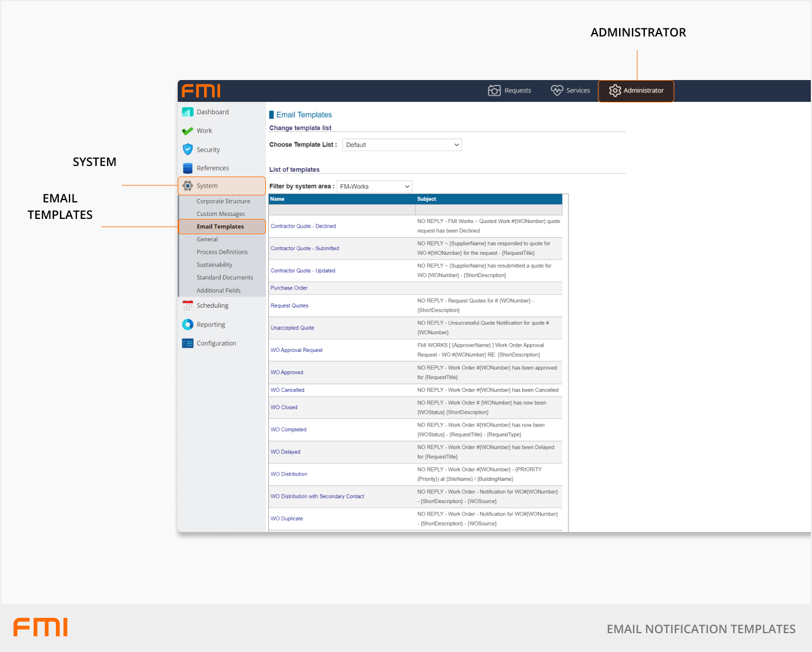
Task: Open the Services top menu
Action: (x=570, y=91)
